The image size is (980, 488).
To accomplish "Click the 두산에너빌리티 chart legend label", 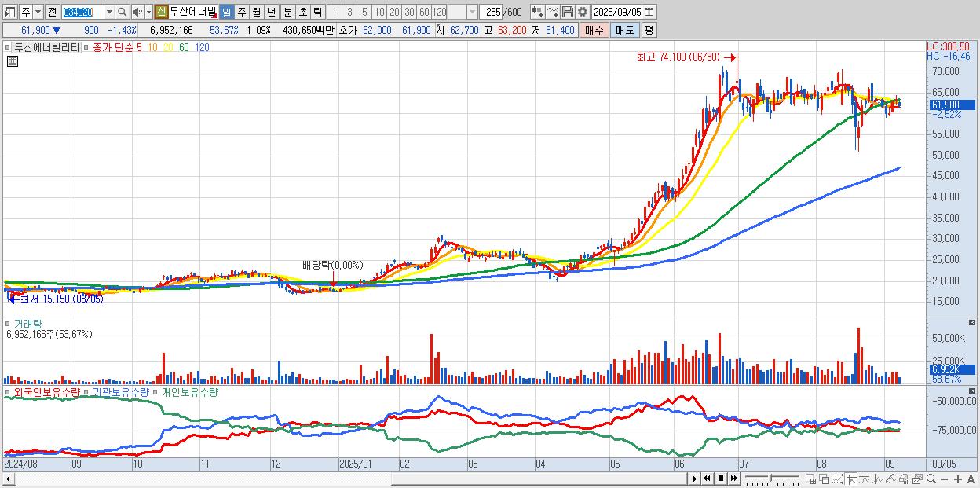I will [x=47, y=47].
